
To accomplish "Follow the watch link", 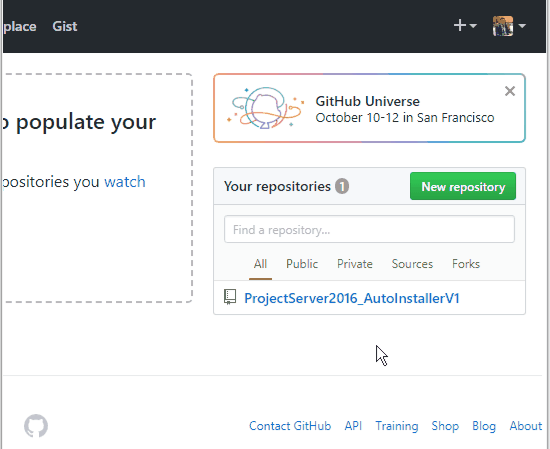I will coord(125,182).
